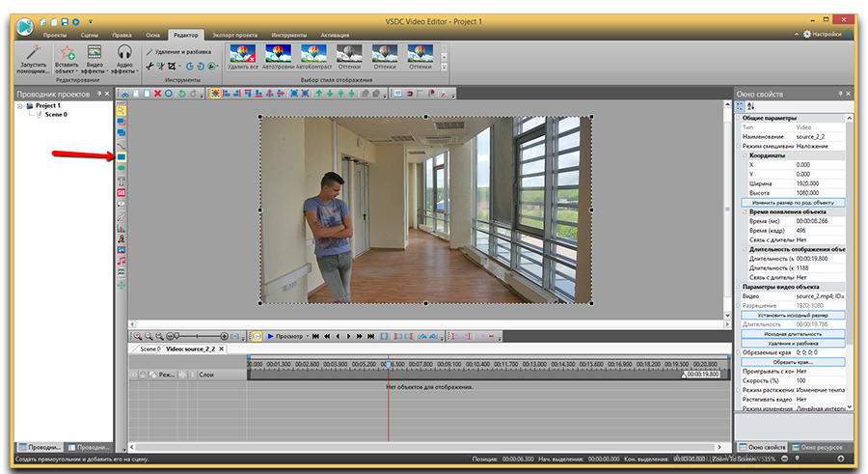This screenshot has width=868, height=474.
Task: Close the Video: source_2_2 timeline tab
Action: [x=222, y=349]
